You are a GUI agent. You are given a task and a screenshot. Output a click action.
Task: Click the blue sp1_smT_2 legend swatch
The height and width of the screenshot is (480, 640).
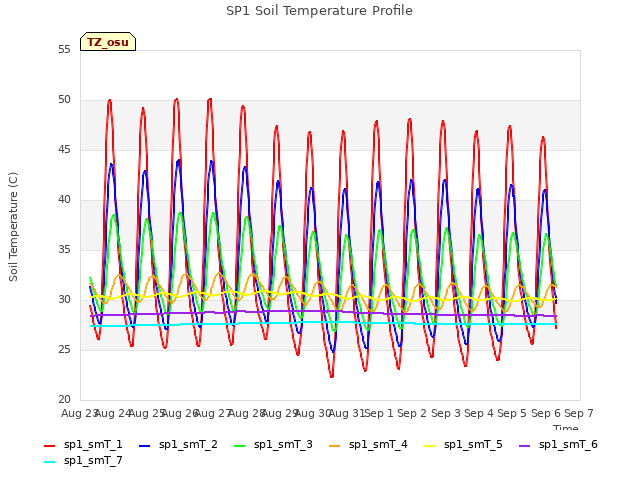[144, 446]
